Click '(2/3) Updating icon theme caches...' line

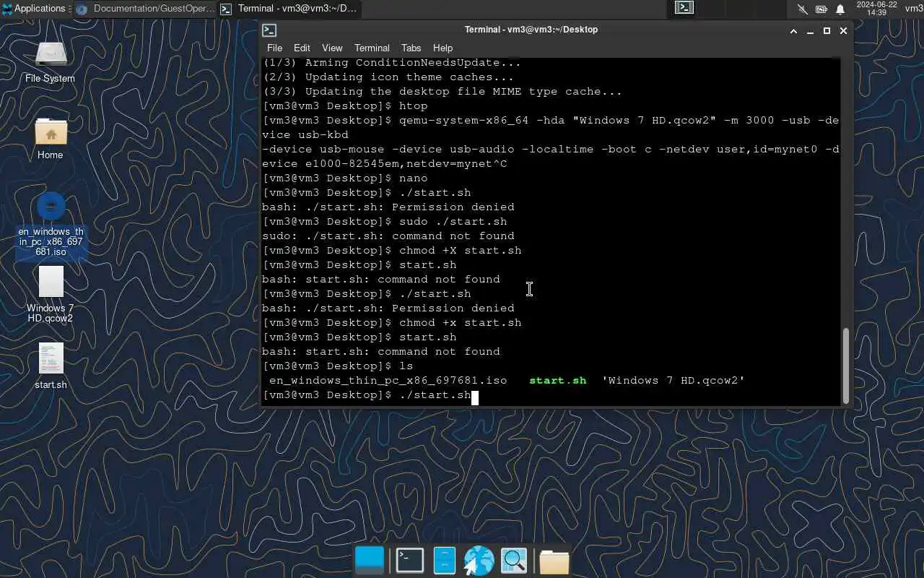pos(388,77)
